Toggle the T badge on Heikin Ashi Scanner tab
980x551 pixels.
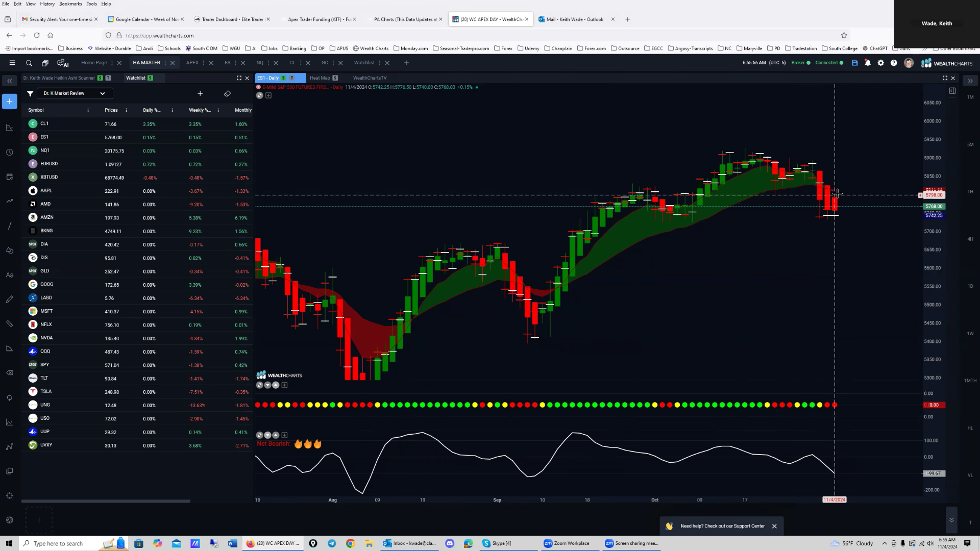point(108,78)
